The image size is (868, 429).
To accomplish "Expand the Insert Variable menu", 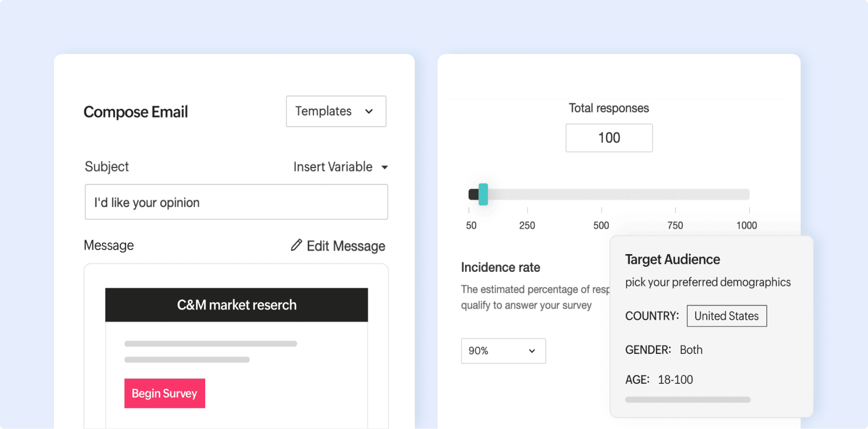I will 341,167.
